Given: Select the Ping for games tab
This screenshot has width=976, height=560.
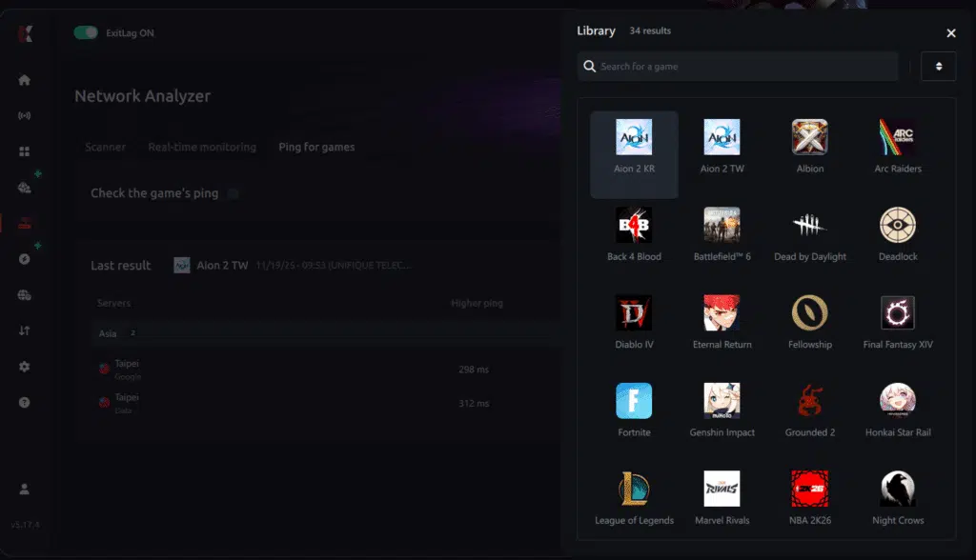Looking at the screenshot, I should click(x=316, y=147).
